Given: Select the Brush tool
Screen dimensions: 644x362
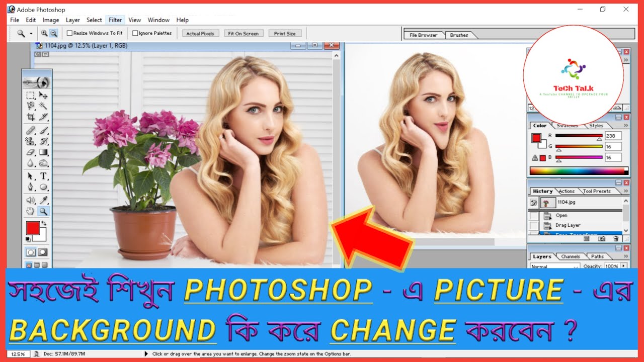Looking at the screenshot, I should [43, 130].
